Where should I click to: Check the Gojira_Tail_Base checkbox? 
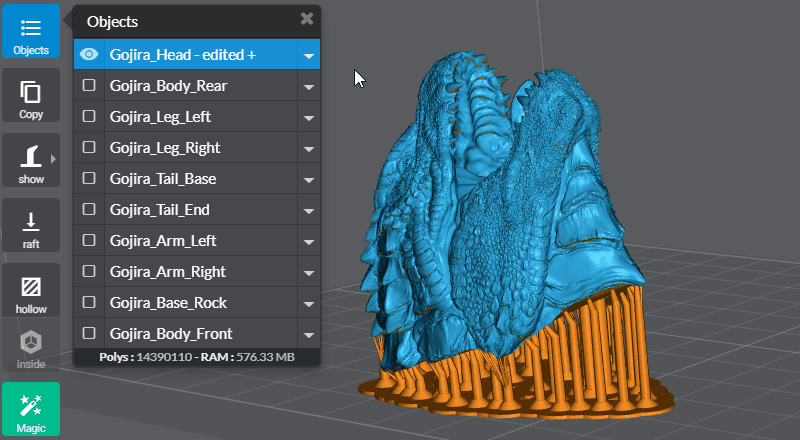point(89,178)
